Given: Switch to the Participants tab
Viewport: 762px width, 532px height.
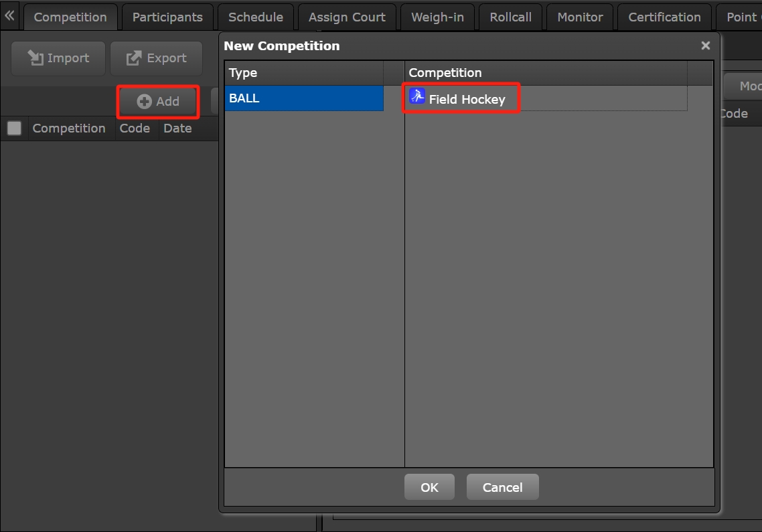Looking at the screenshot, I should coord(167,17).
